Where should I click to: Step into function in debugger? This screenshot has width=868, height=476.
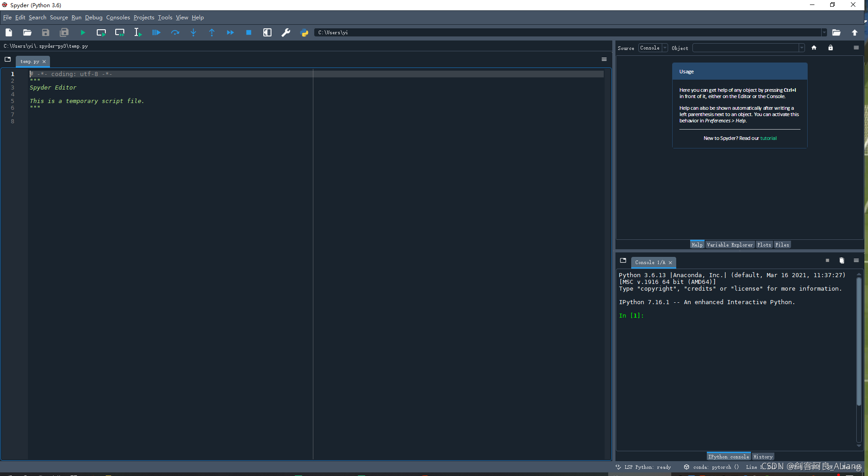pyautogui.click(x=193, y=32)
